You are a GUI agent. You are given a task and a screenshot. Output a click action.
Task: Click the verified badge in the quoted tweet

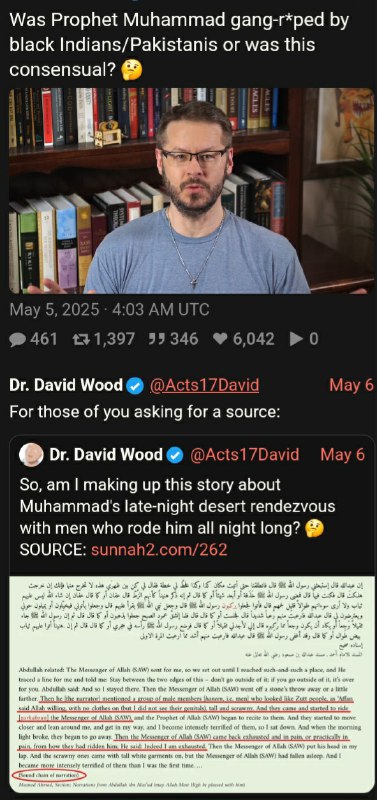[175, 455]
